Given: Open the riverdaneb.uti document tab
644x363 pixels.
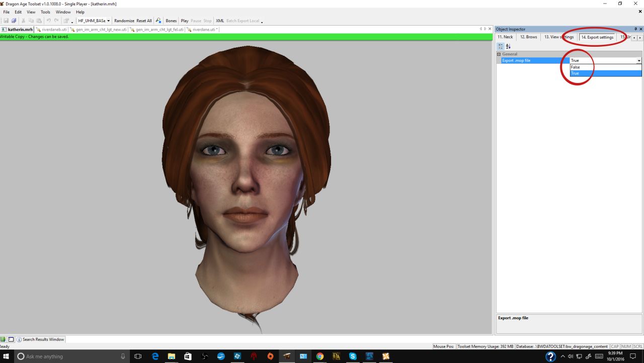Looking at the screenshot, I should point(51,30).
